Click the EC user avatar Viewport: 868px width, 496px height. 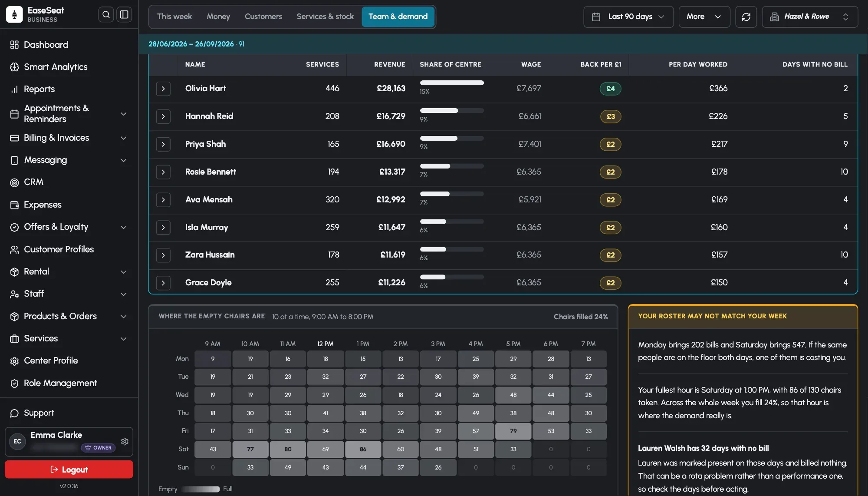coord(17,441)
